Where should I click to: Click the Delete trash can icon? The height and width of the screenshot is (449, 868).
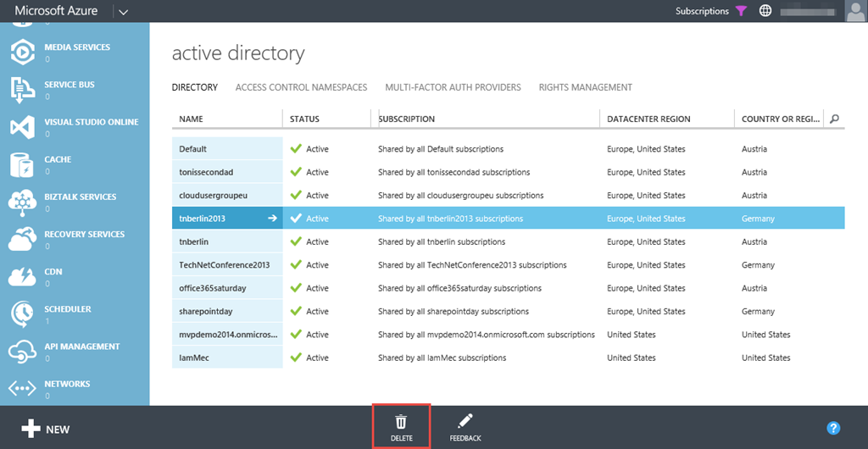[x=401, y=422]
